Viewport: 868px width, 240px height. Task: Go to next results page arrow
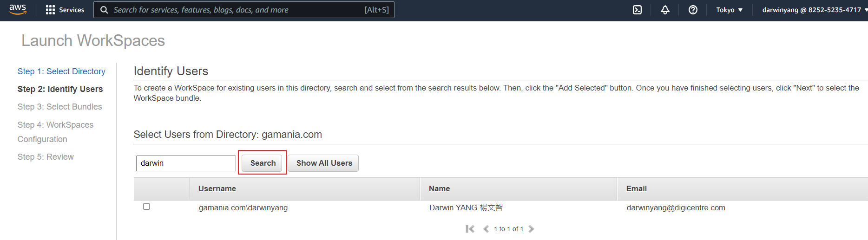coord(531,229)
